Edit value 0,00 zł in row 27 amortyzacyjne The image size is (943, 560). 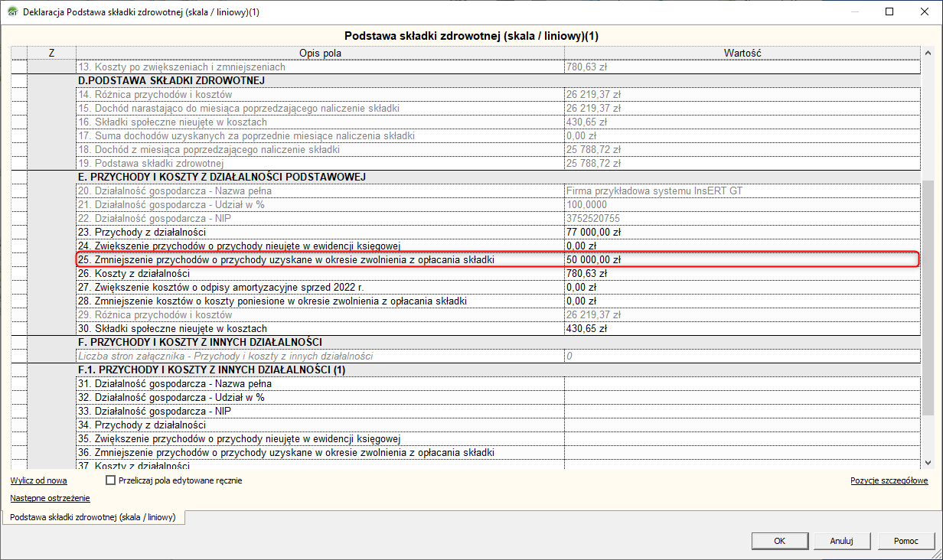(742, 287)
